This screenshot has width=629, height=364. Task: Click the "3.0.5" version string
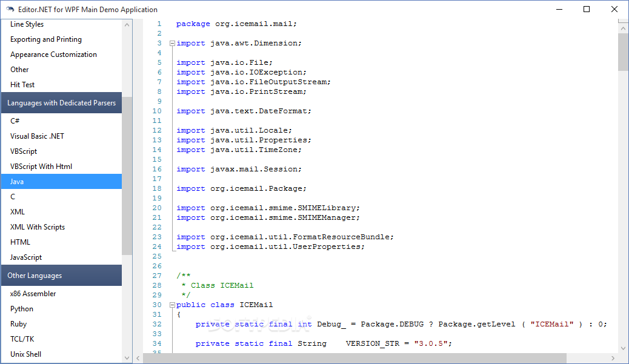pos(431,343)
